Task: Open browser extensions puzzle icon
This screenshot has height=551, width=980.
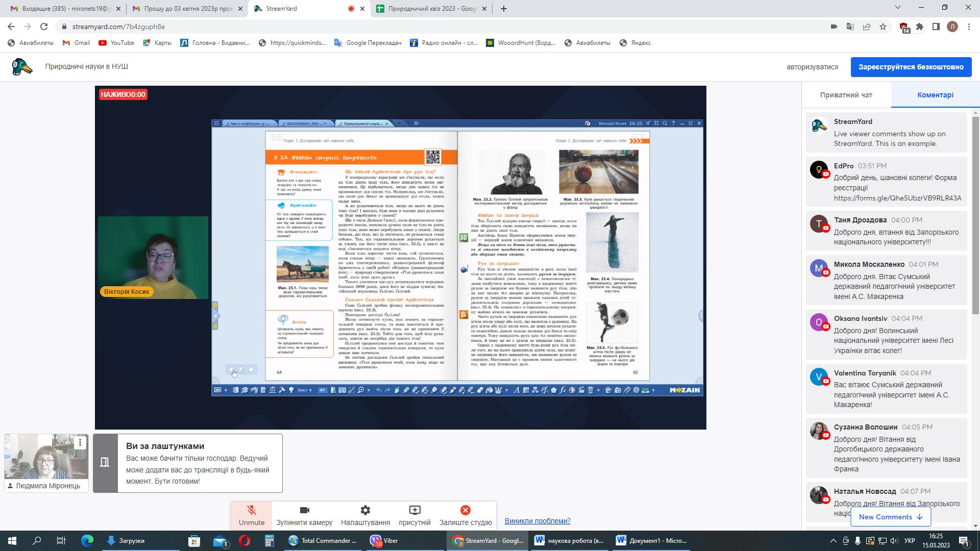Action: pos(920,27)
